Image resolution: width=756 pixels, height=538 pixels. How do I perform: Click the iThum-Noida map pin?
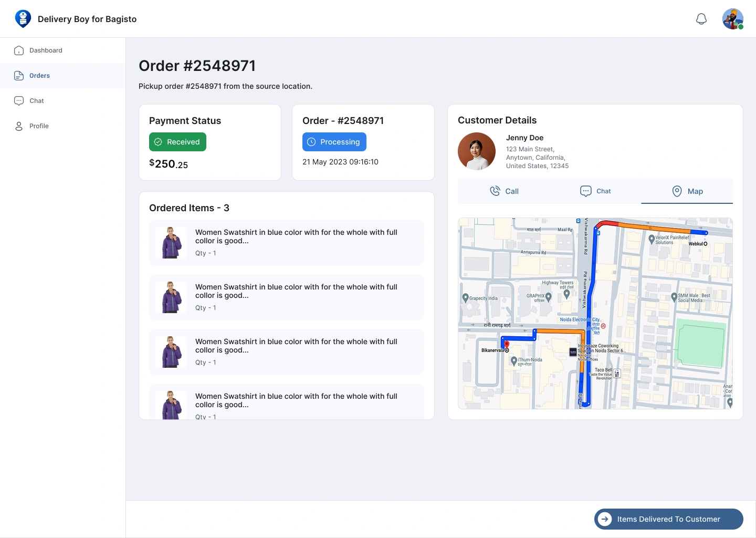pos(514,361)
